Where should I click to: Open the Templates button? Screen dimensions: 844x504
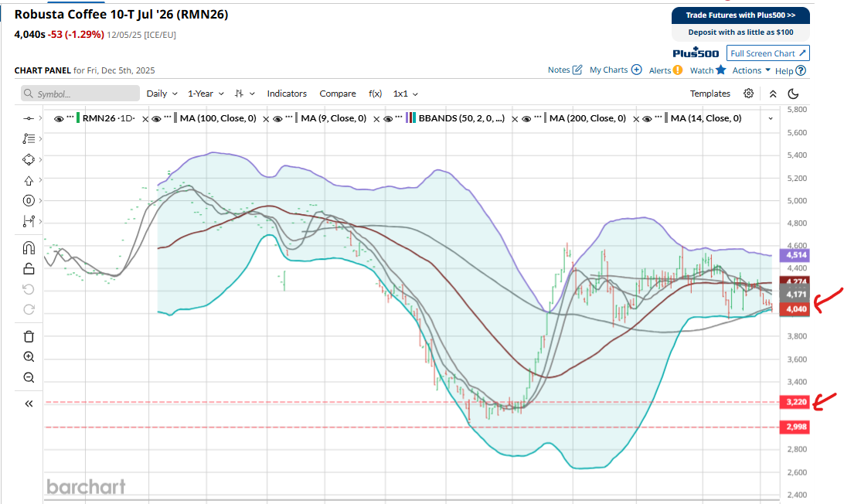710,94
